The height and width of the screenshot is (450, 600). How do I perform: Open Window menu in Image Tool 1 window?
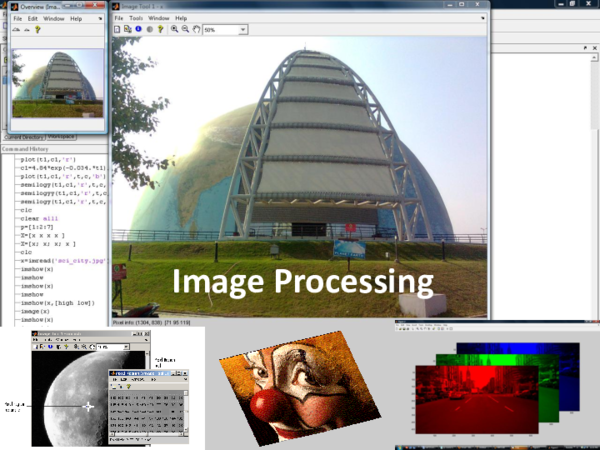[x=159, y=18]
